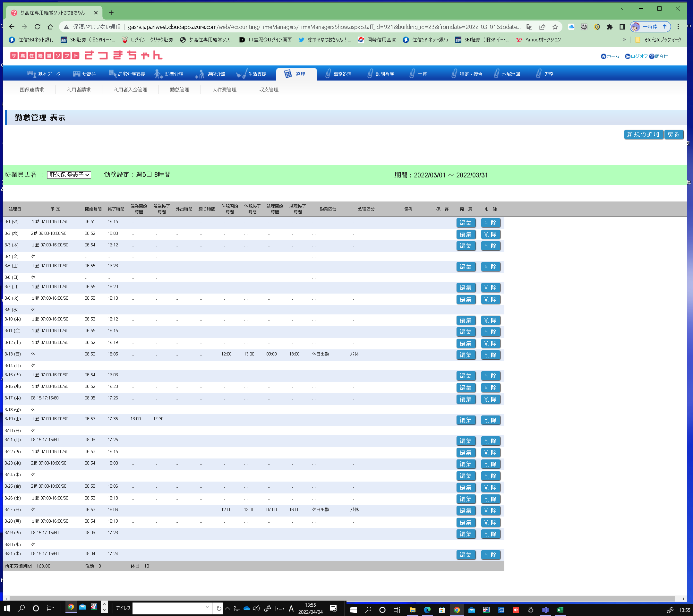Click the browser reload page icon

[37, 27]
